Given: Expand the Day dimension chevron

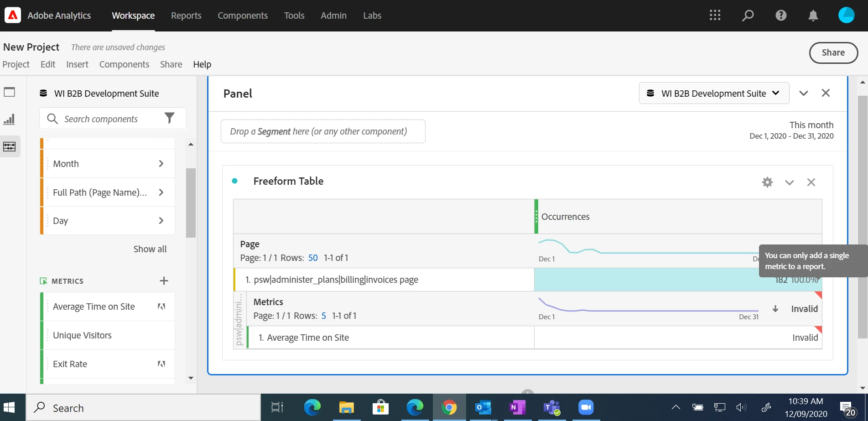Looking at the screenshot, I should (x=161, y=220).
